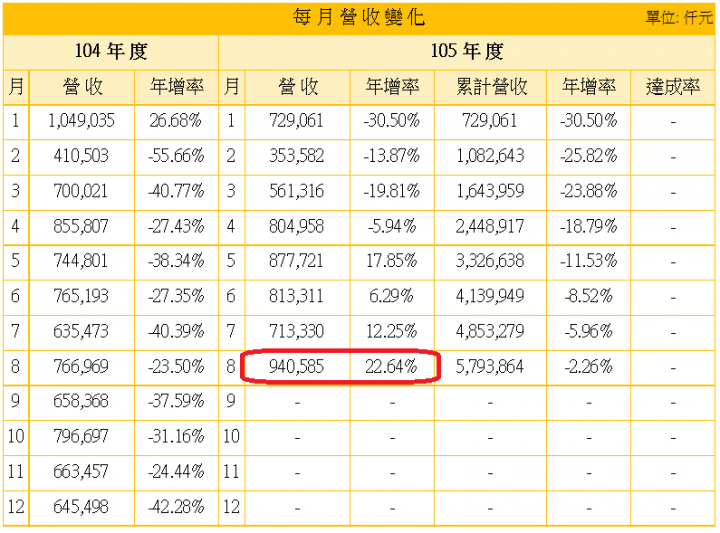Viewport: 720px width, 533px height.
Task: Select the -23.88% cumulative growth value
Action: (589, 191)
